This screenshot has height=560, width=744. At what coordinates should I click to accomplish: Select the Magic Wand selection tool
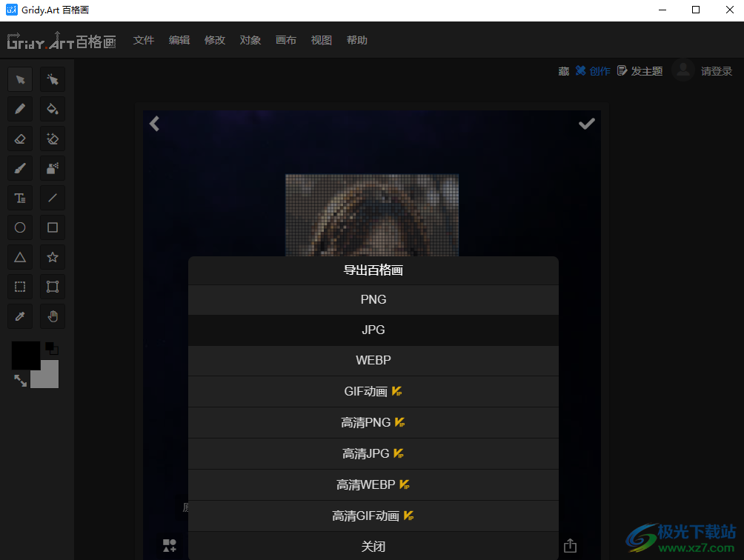52,79
